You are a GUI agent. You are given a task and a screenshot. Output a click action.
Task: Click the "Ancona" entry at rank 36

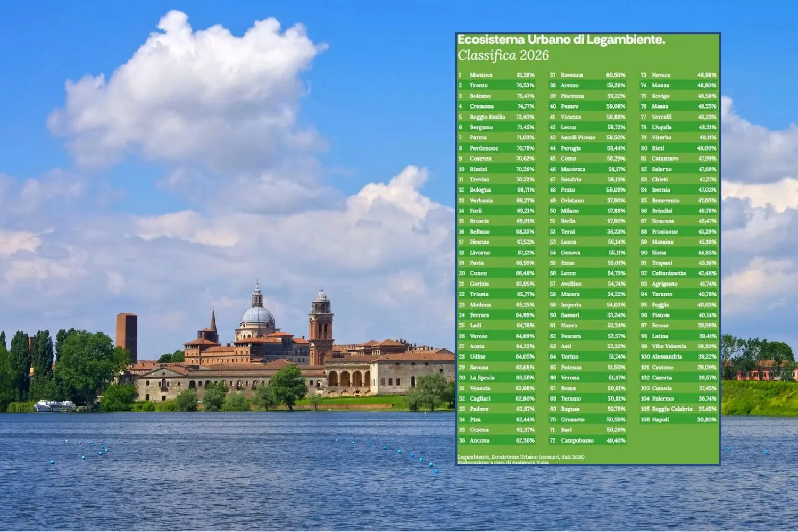click(479, 440)
